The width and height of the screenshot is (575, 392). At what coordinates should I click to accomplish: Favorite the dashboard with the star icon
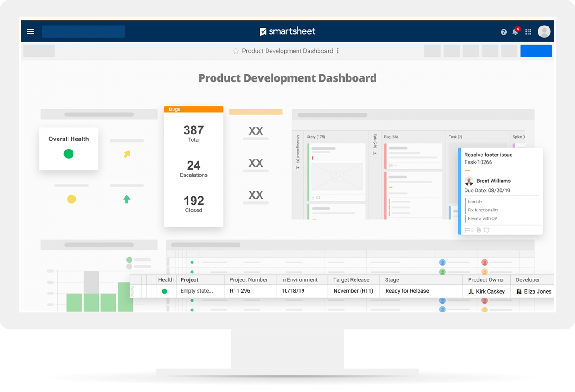[235, 51]
